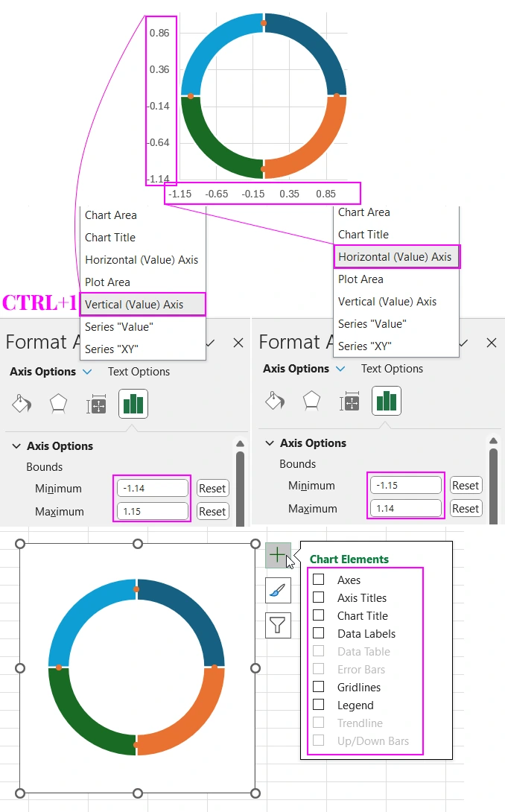Image resolution: width=505 pixels, height=812 pixels.
Task: Click the Chart Elements plus button
Action: (x=277, y=555)
